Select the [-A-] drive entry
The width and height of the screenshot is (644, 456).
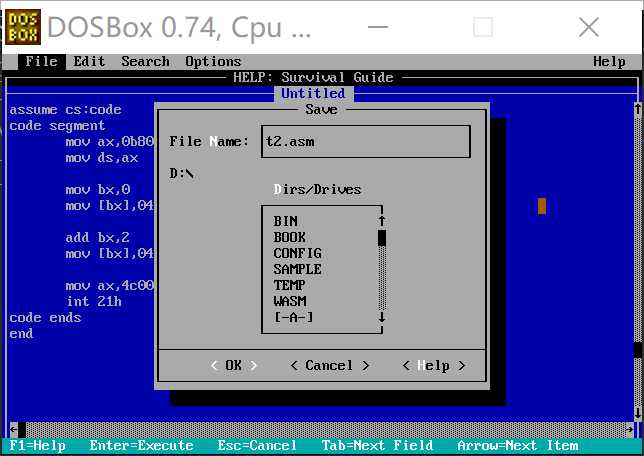(x=294, y=318)
